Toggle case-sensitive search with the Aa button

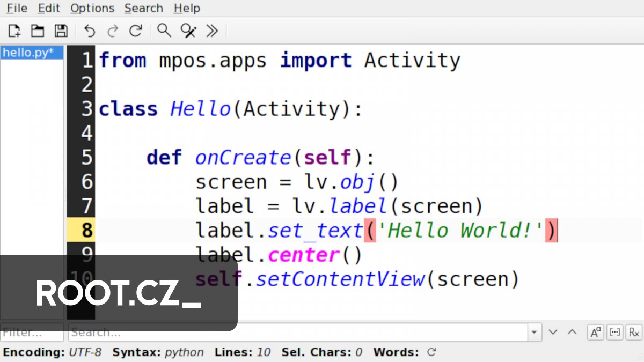[595, 332]
